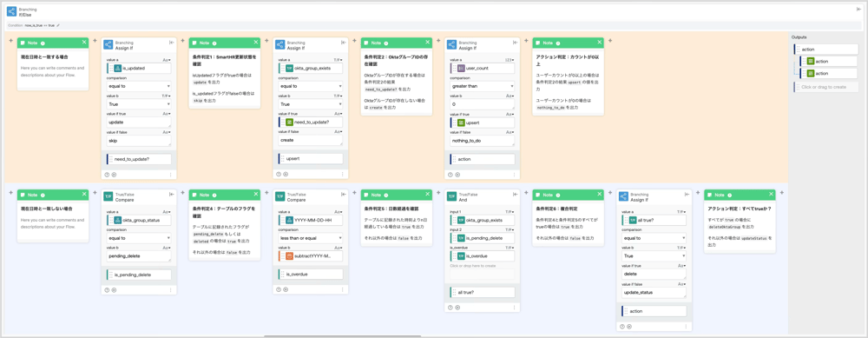Click the is_pending_delete input 2 chip
The image size is (868, 338).
482,238
